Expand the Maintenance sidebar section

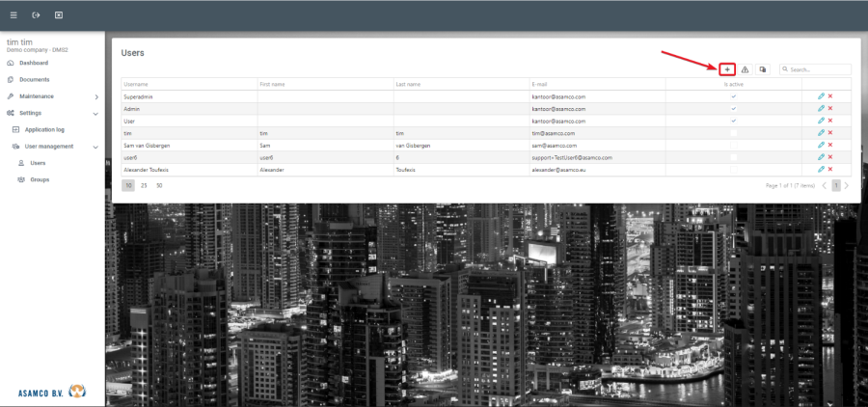tap(95, 96)
